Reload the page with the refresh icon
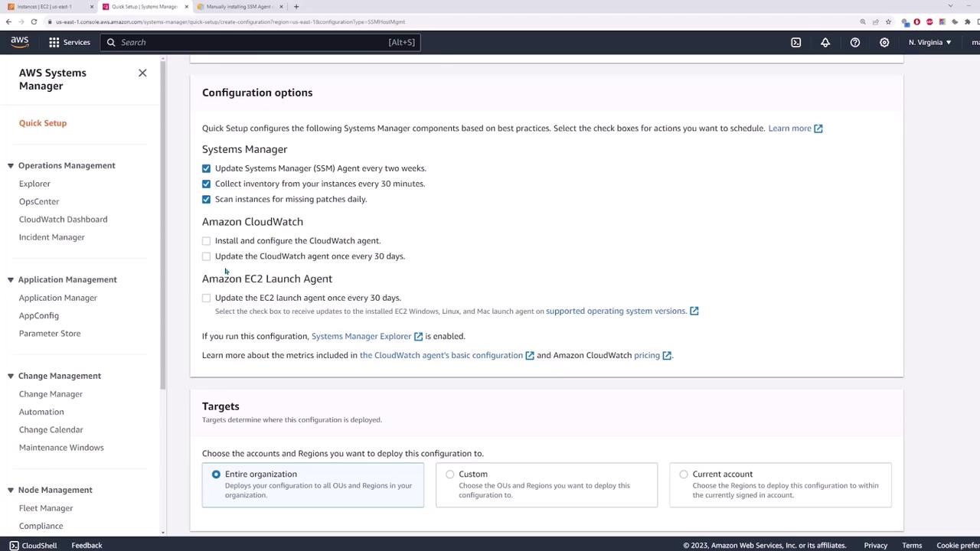Viewport: 980px width, 551px height. point(34,21)
